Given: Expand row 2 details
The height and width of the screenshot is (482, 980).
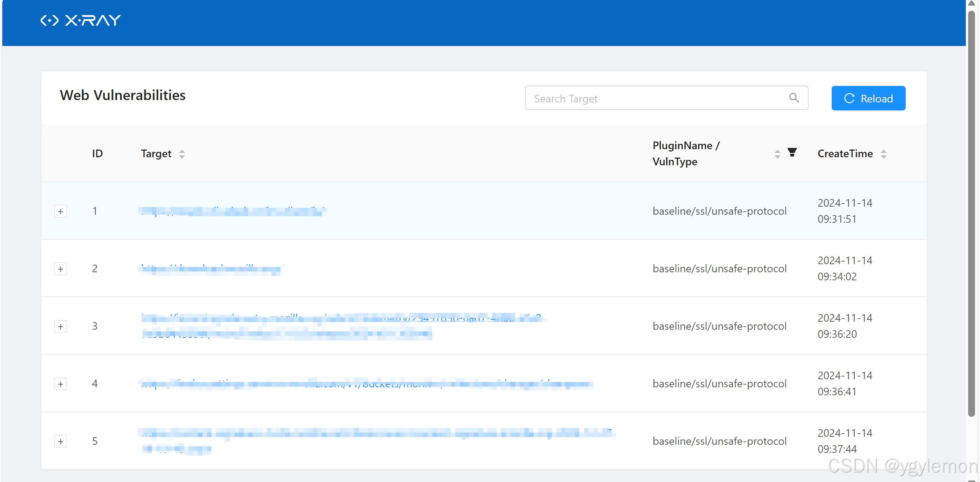Looking at the screenshot, I should [x=61, y=269].
